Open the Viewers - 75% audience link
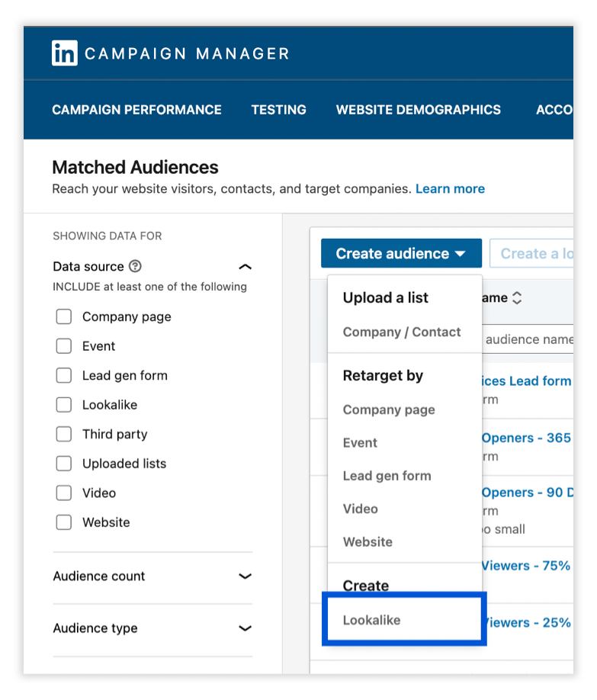Image resolution: width=597 pixels, height=700 pixels. (526, 566)
